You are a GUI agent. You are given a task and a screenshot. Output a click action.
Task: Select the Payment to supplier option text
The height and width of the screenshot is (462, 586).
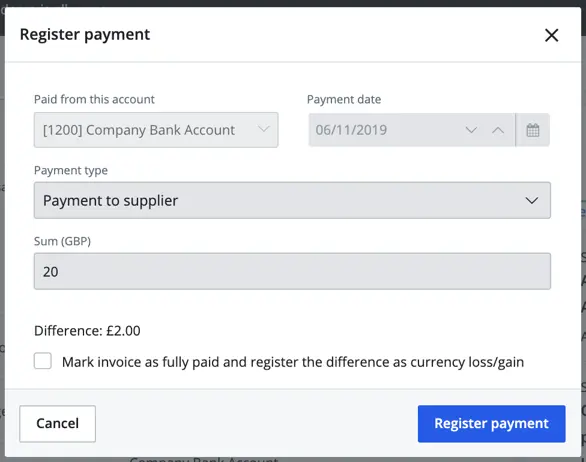(110, 201)
